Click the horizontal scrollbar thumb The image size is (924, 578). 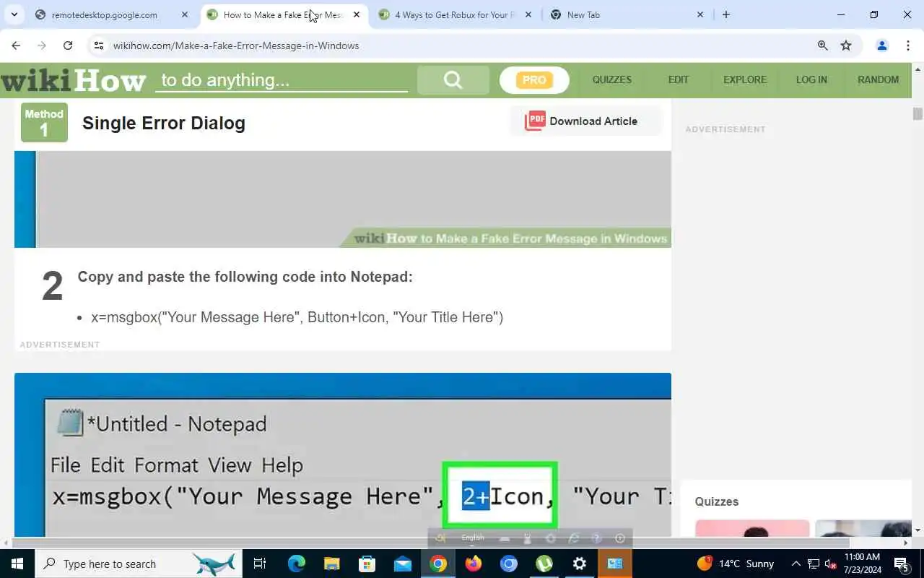point(432,543)
